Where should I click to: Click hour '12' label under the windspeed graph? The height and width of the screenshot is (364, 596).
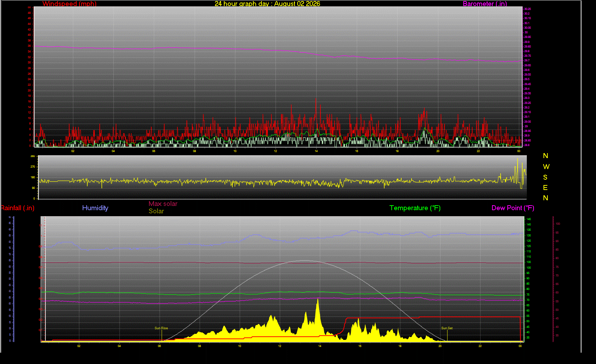pyautogui.click(x=275, y=151)
